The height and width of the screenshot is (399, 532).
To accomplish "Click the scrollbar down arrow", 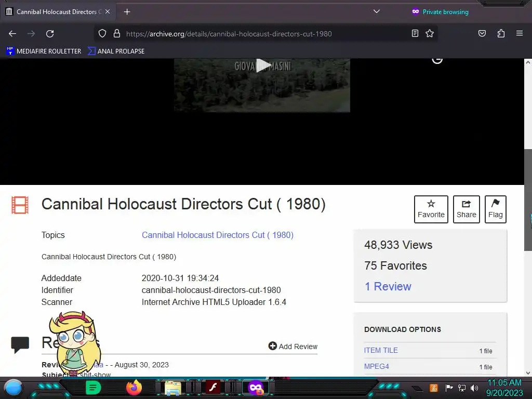I will pyautogui.click(x=528, y=373).
